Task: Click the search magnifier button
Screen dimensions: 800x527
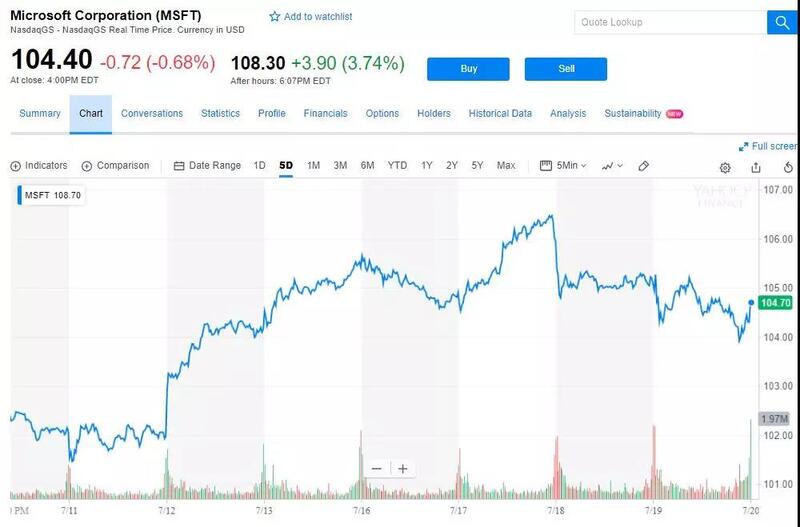Action: 779,22
